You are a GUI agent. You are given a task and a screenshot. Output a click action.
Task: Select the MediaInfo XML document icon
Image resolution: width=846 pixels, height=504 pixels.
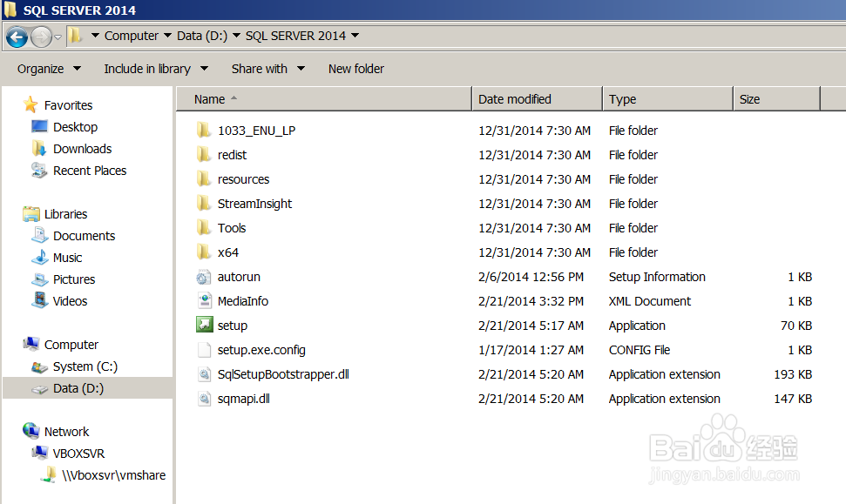(x=204, y=301)
